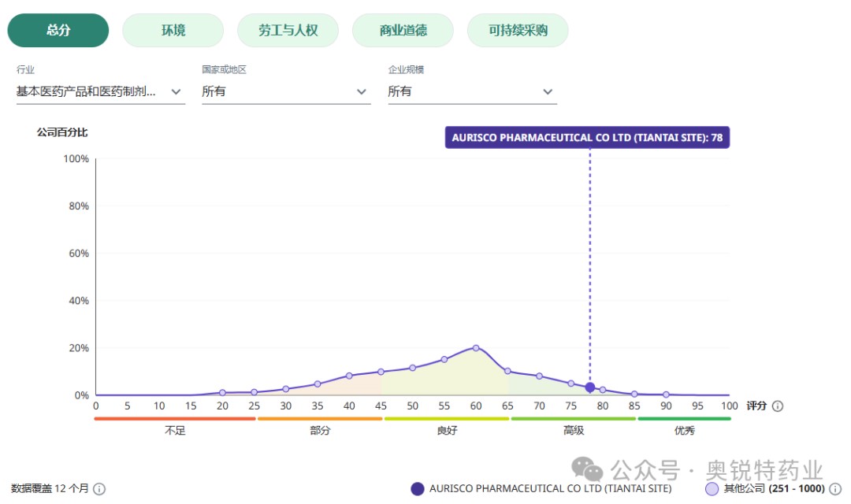The width and height of the screenshot is (851, 504).
Task: Click info icon after 其他公司 (251 - 1000)
Action: [x=835, y=489]
